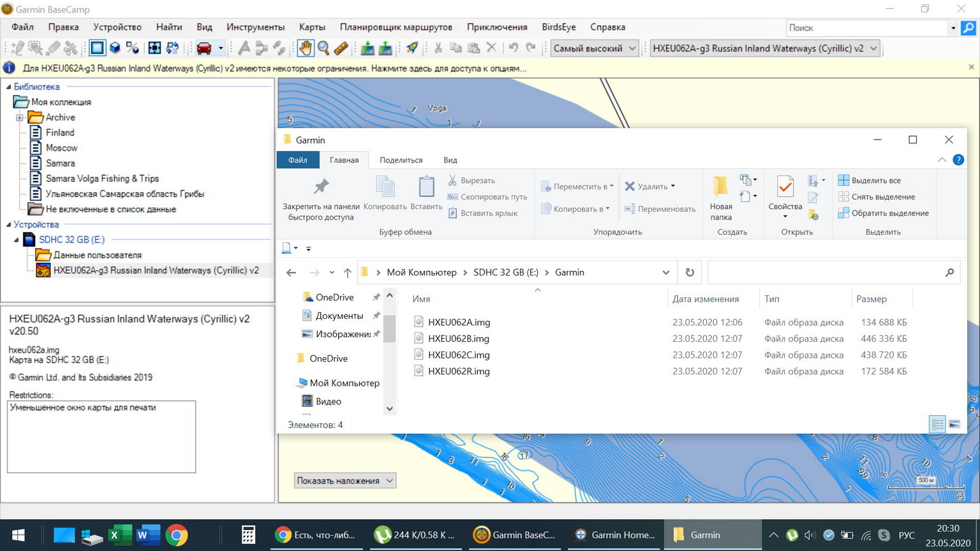Click the Redo arrow in BaseCamp toolbar
This screenshot has width=980, height=551.
pos(531,48)
